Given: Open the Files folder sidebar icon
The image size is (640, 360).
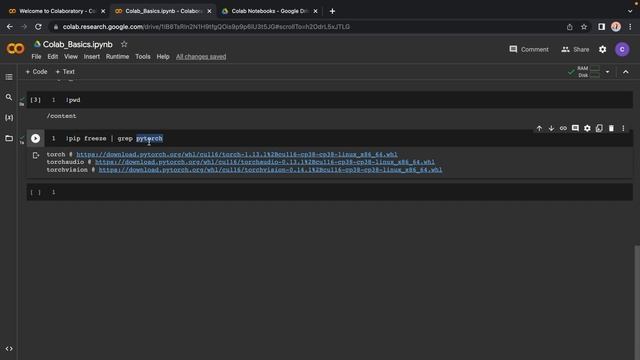Looking at the screenshot, I should pos(9,138).
